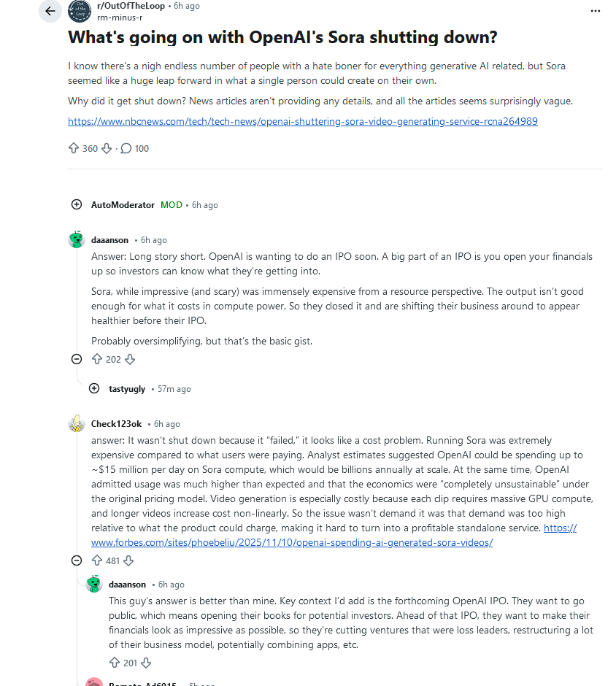Open the comments bubble showing 100
Image resolution: width=616 pixels, height=686 pixels.
pyautogui.click(x=134, y=149)
